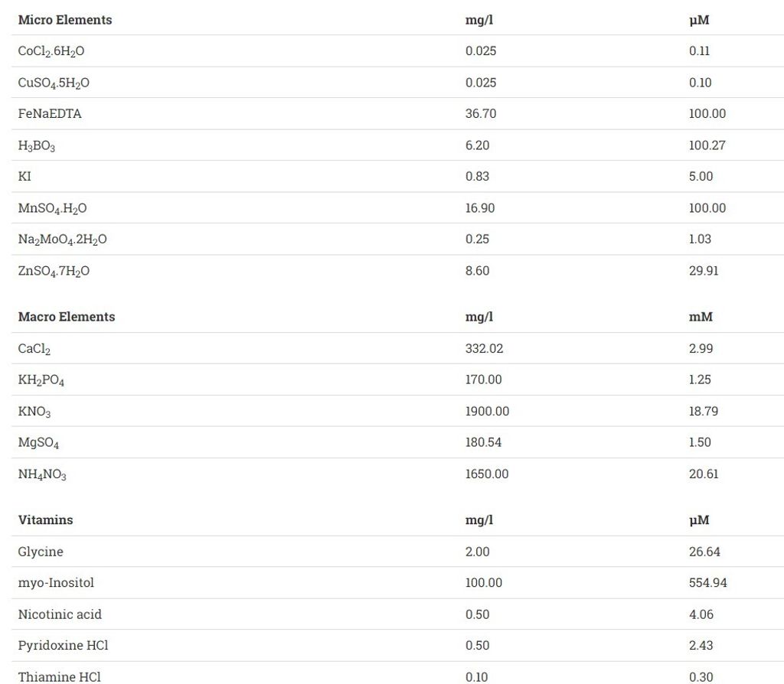784x684 pixels.
Task: Click the KI compound cell
Action: click(24, 177)
